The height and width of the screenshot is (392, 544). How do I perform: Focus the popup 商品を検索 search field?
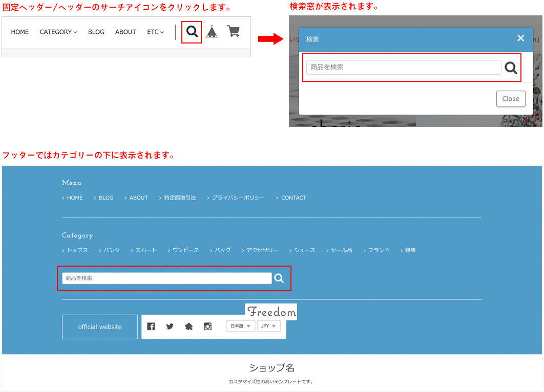coord(403,67)
